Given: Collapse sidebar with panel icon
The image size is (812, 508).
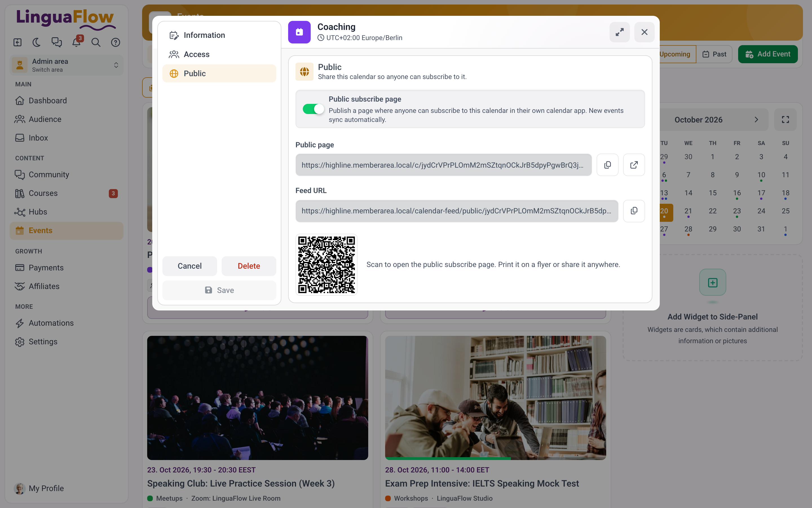Looking at the screenshot, I should (x=17, y=42).
